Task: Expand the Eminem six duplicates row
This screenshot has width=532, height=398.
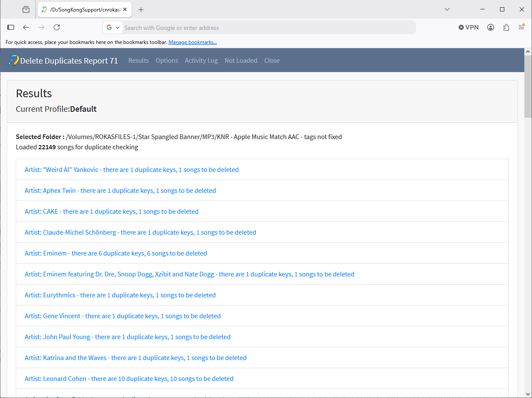Action: [262, 253]
